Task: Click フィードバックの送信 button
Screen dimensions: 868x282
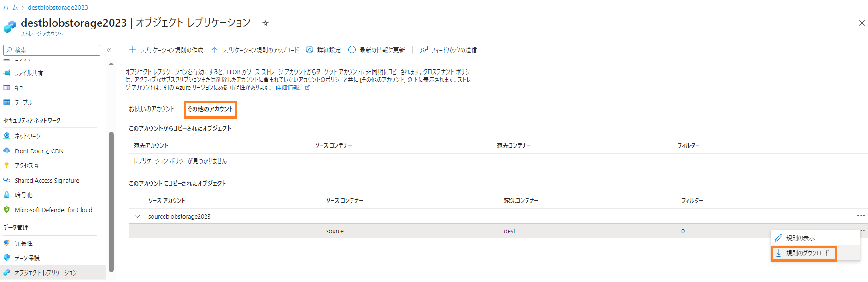Action: (x=448, y=50)
